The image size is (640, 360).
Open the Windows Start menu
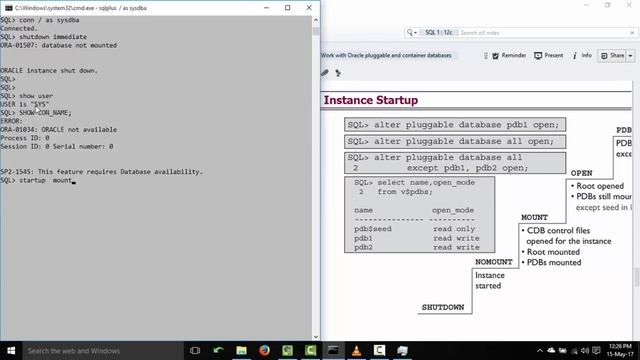click(11, 351)
